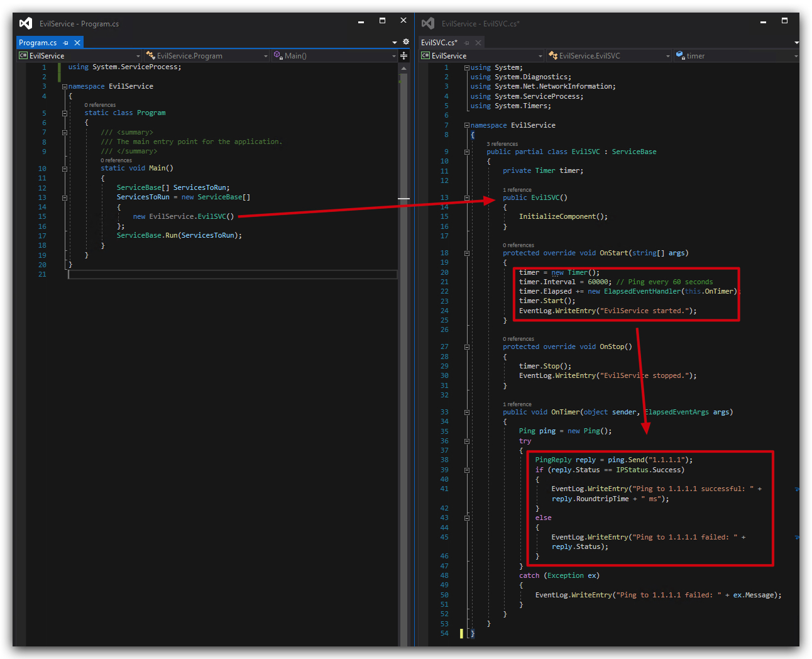Close the EvilSVC.cs* tab
This screenshot has height=659, width=812.
pos(478,43)
